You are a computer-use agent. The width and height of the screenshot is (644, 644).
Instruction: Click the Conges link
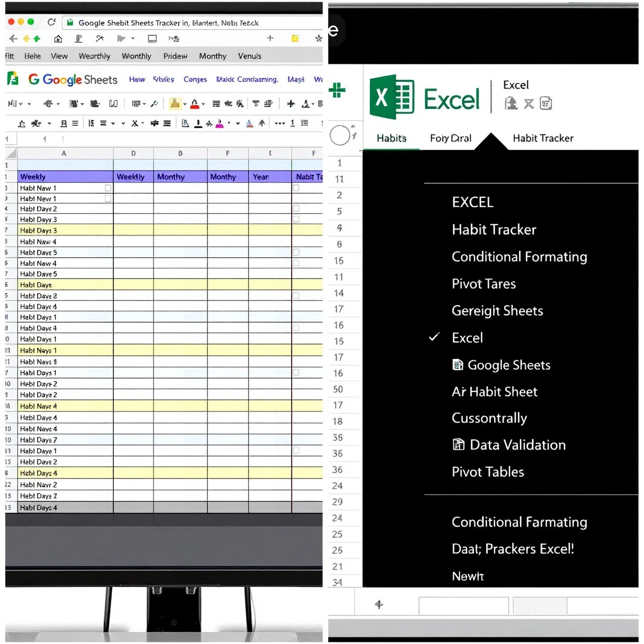(195, 79)
